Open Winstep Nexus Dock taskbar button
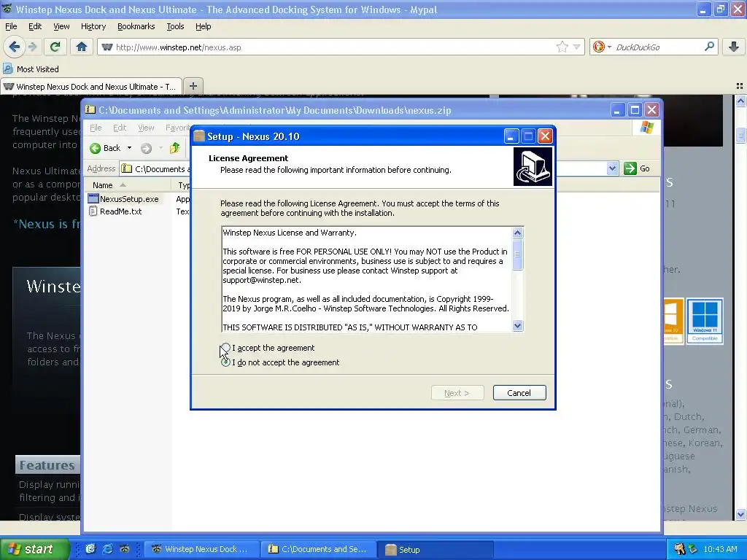 [202, 549]
